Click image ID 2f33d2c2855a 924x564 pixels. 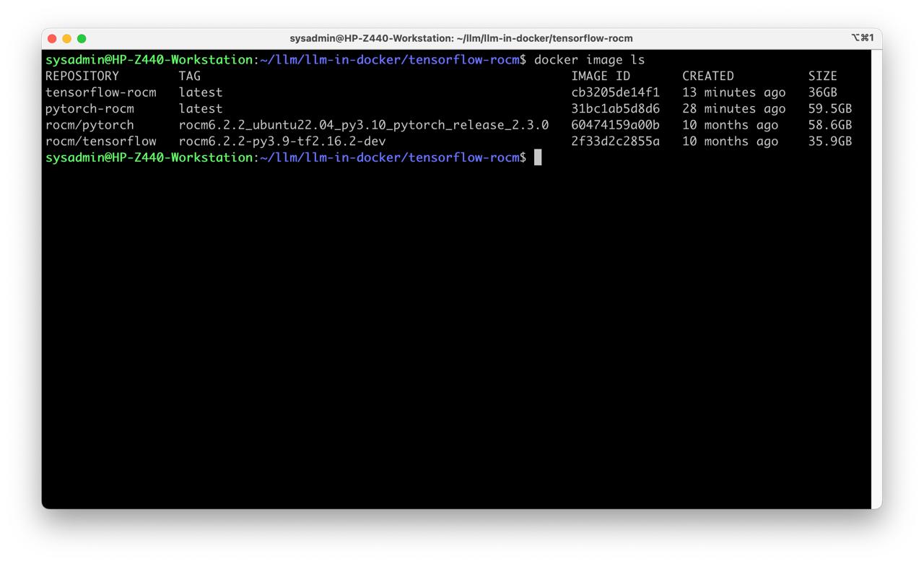tap(616, 141)
